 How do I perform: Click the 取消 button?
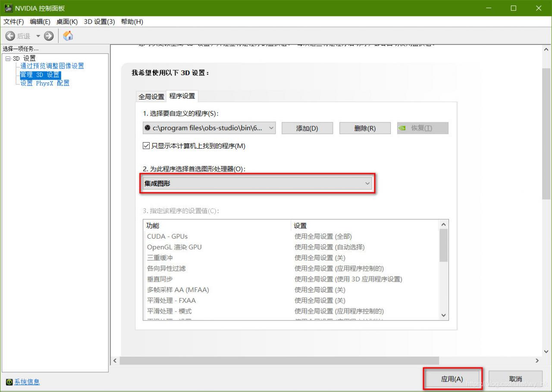pos(515,379)
